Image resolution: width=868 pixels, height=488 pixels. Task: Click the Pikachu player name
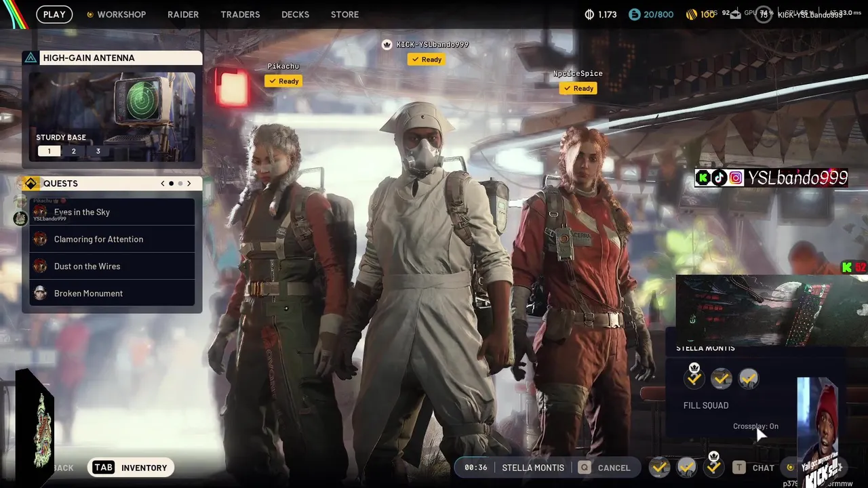[x=283, y=66]
